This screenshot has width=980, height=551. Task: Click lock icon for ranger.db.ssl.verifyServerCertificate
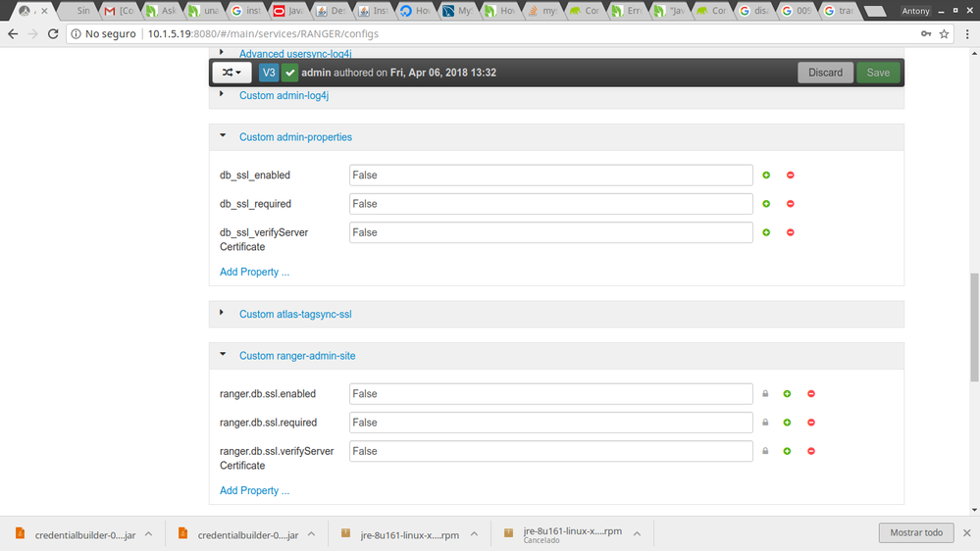[765, 450]
